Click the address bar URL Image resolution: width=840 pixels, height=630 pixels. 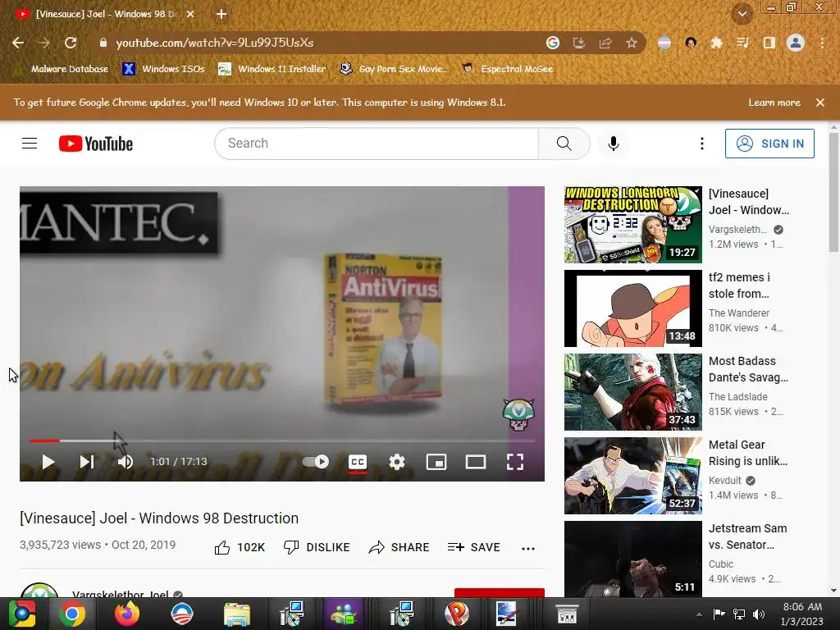coord(214,43)
